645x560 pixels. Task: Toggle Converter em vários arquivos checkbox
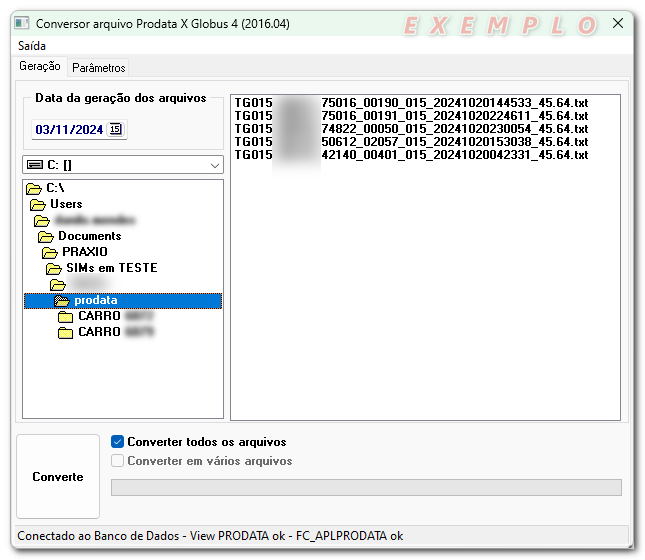pos(117,461)
